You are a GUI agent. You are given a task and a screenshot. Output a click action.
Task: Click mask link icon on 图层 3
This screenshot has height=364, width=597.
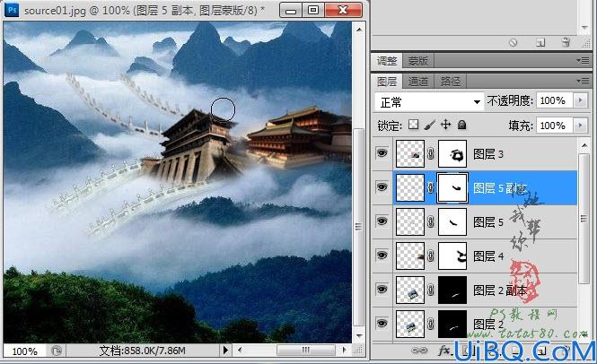tap(431, 153)
